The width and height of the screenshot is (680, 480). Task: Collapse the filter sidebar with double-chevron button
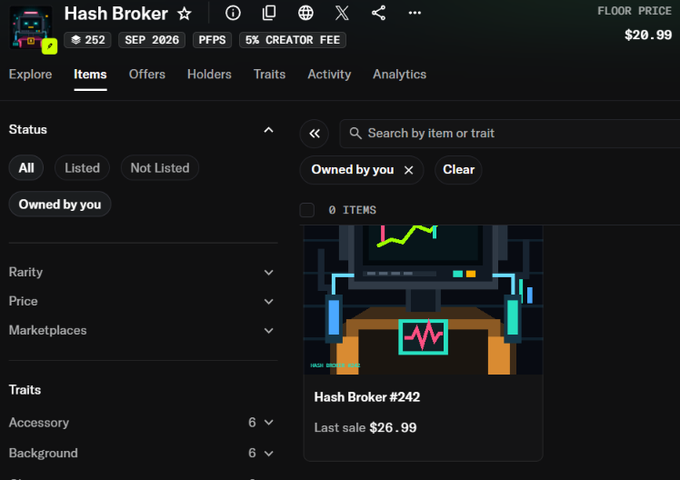(314, 134)
